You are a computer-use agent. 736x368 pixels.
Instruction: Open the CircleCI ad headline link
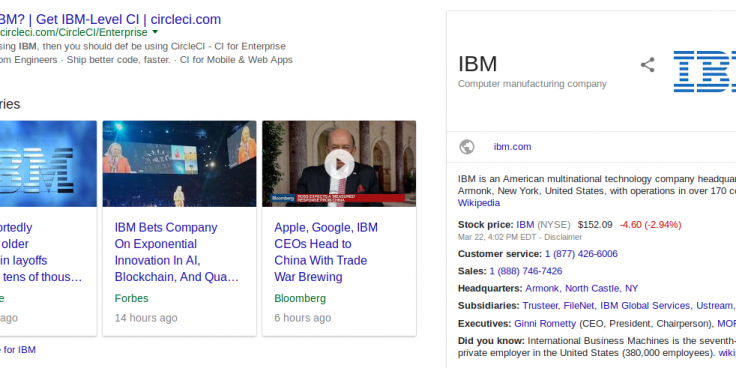coord(110,19)
